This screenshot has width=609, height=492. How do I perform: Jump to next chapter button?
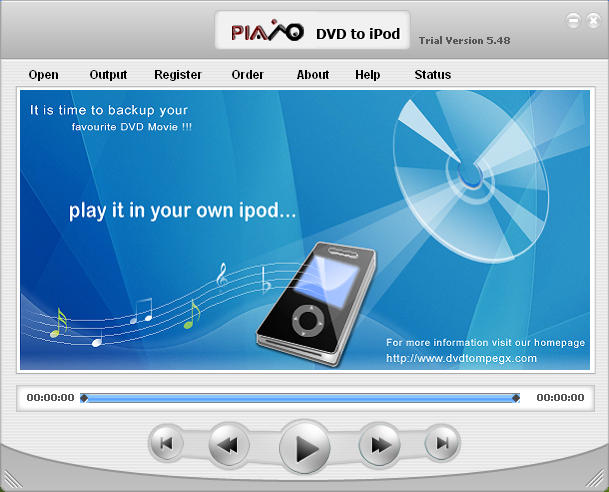(442, 443)
